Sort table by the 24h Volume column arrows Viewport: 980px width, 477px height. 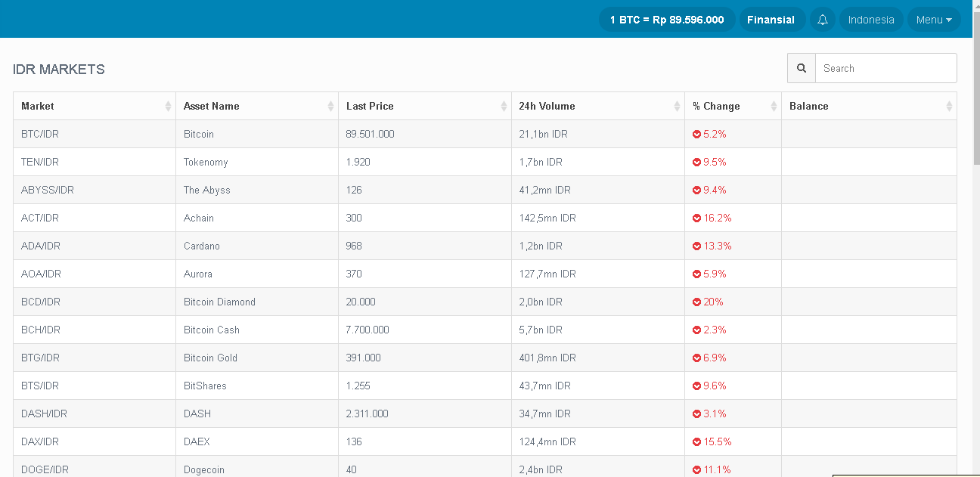[677, 107]
